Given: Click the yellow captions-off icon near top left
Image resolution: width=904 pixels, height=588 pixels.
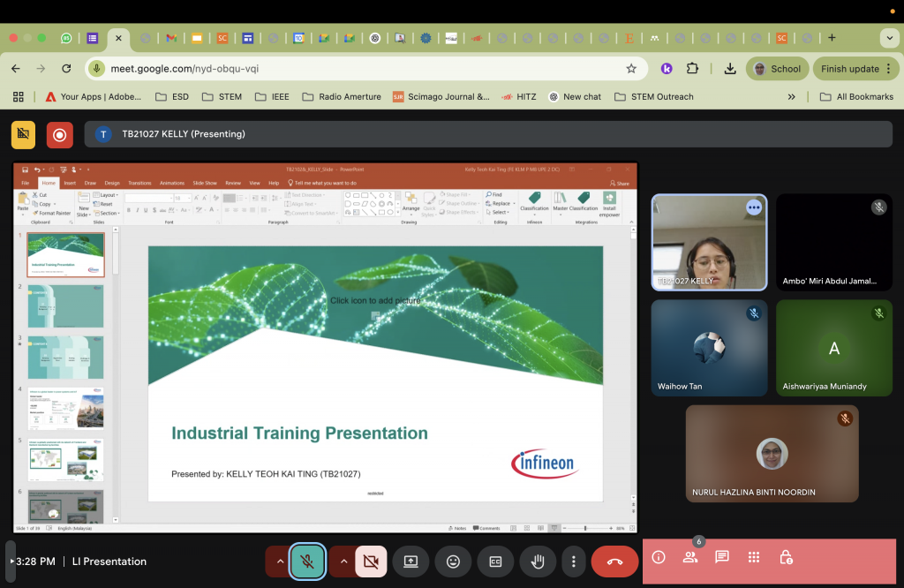Looking at the screenshot, I should pyautogui.click(x=23, y=135).
